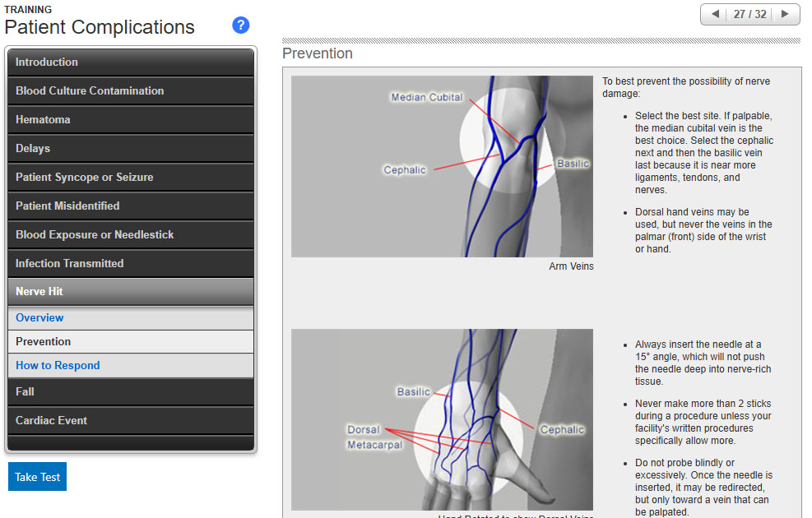
Task: Go to previous page using left arrow
Action: point(715,15)
